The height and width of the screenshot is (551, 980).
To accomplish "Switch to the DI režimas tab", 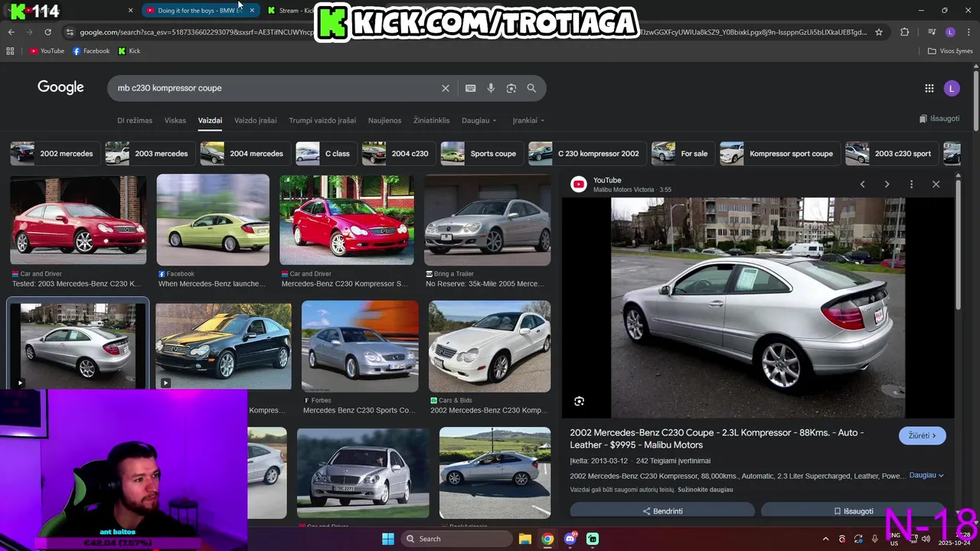I will (135, 120).
